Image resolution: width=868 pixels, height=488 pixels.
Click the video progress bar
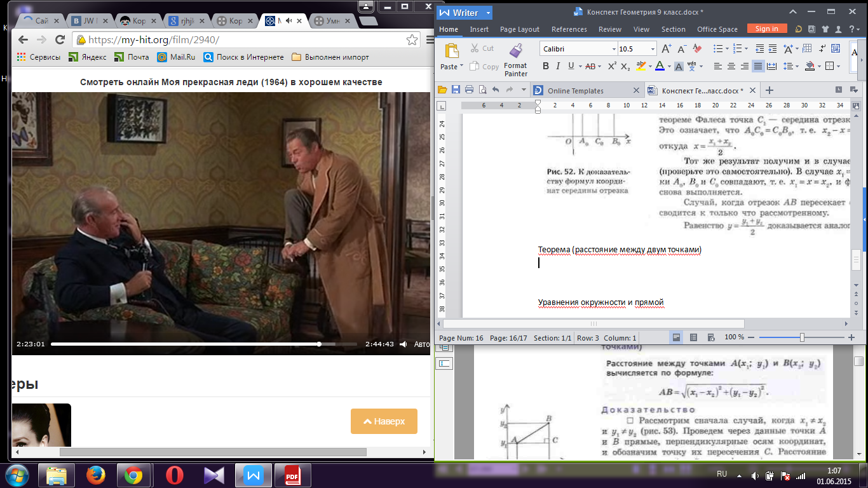pos(203,344)
